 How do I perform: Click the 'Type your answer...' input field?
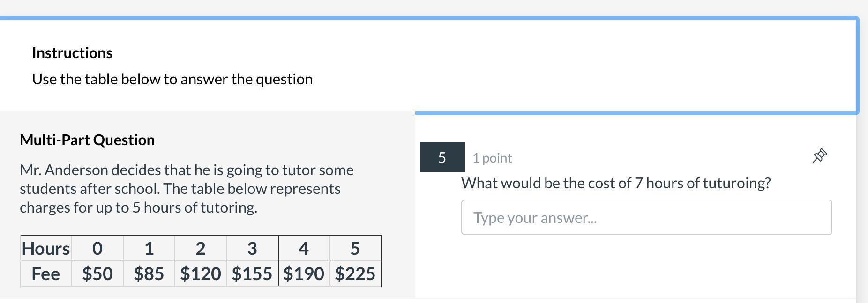(x=646, y=217)
